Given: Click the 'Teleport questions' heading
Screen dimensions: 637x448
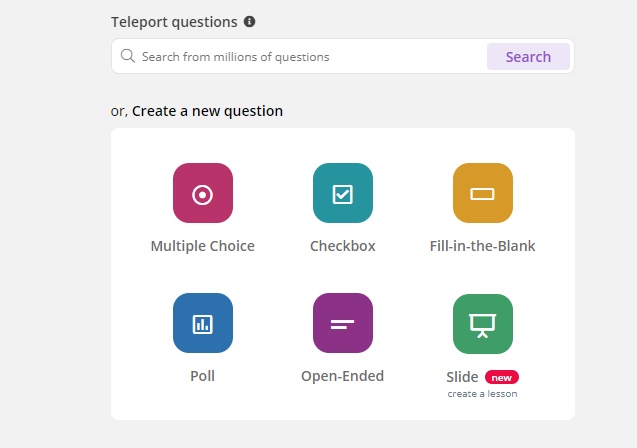Looking at the screenshot, I should click(174, 22).
